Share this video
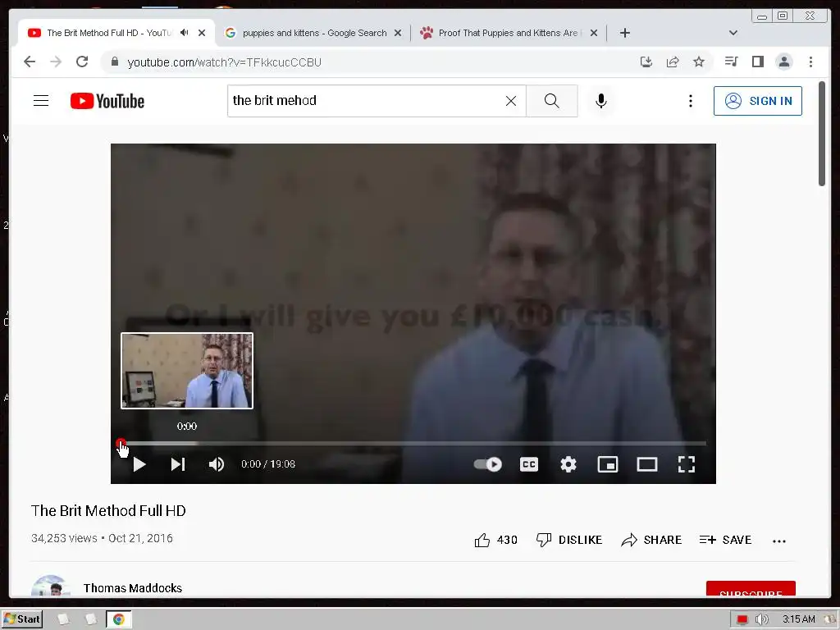Viewport: 840px width, 630px height. click(x=651, y=540)
